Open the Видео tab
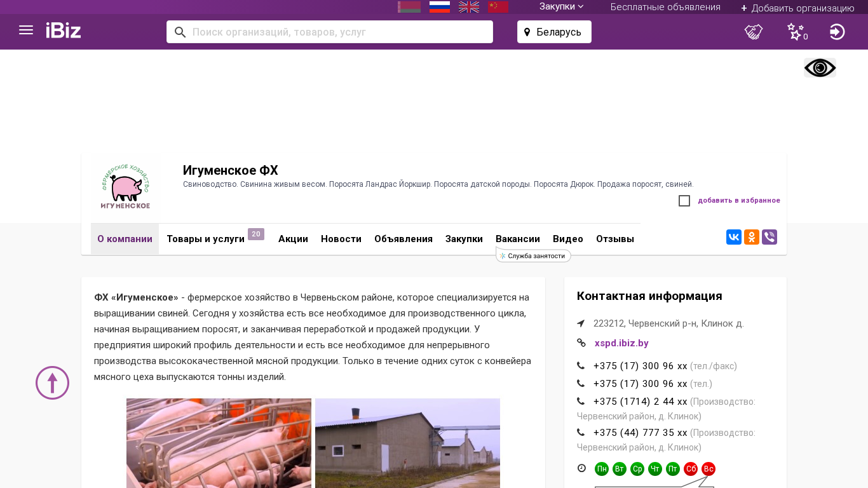The height and width of the screenshot is (488, 868). [x=568, y=239]
